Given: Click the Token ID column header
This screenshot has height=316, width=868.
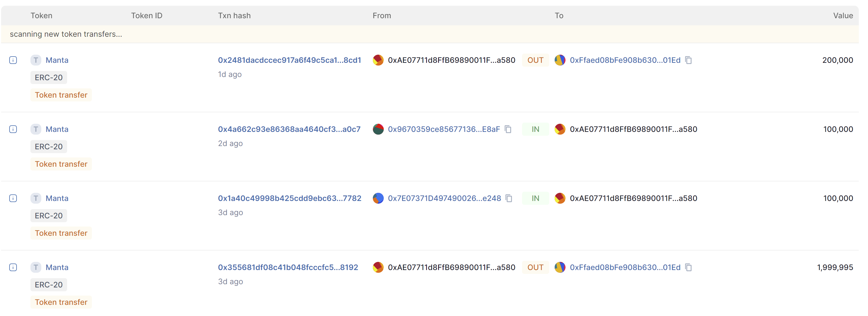Looking at the screenshot, I should [146, 15].
